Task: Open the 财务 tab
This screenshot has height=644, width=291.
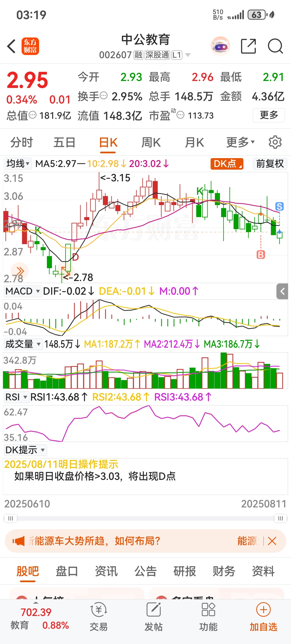Action: (x=224, y=571)
